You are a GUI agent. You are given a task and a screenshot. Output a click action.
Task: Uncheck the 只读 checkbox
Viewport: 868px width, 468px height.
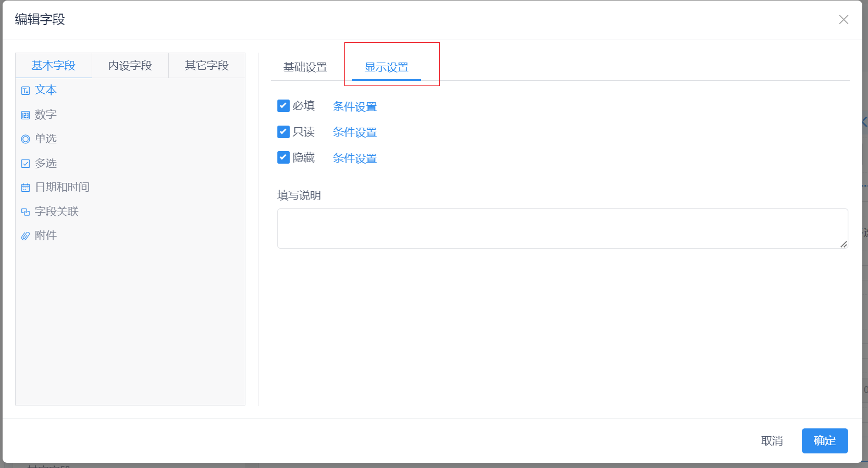point(283,131)
